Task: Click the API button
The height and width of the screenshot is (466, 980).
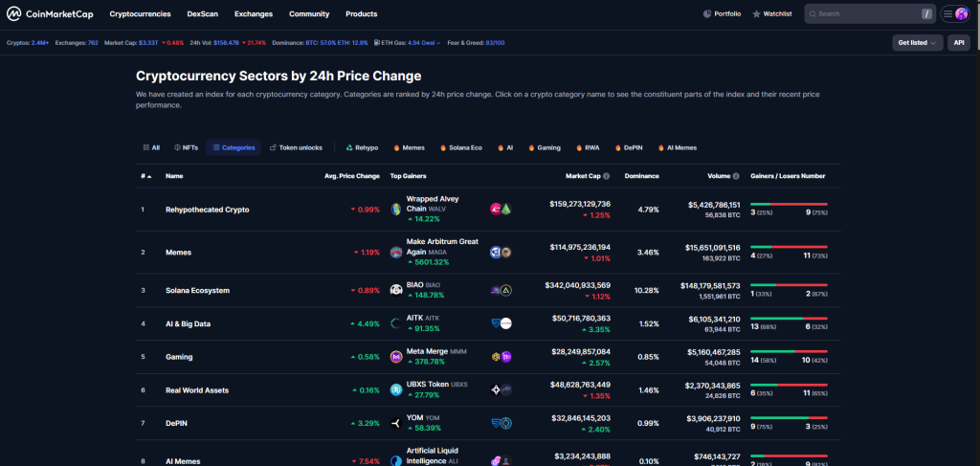Action: tap(959, 42)
